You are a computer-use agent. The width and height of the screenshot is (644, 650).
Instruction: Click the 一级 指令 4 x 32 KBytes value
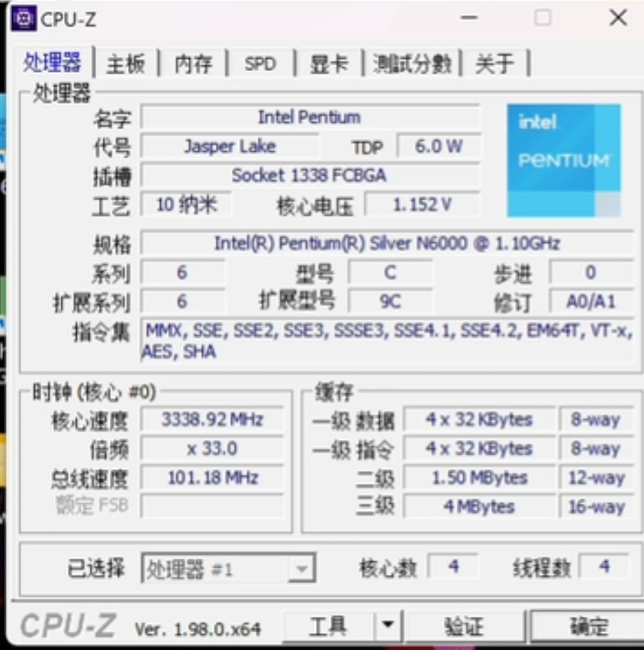point(479,448)
